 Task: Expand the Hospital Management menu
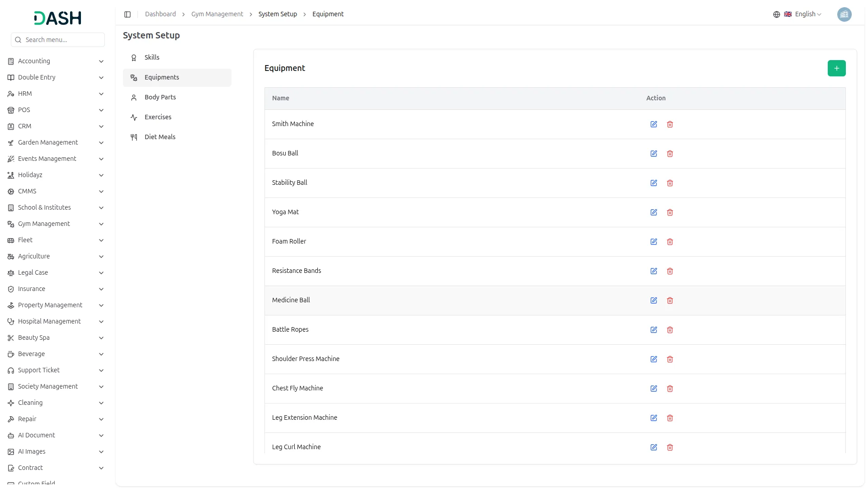pyautogui.click(x=55, y=321)
